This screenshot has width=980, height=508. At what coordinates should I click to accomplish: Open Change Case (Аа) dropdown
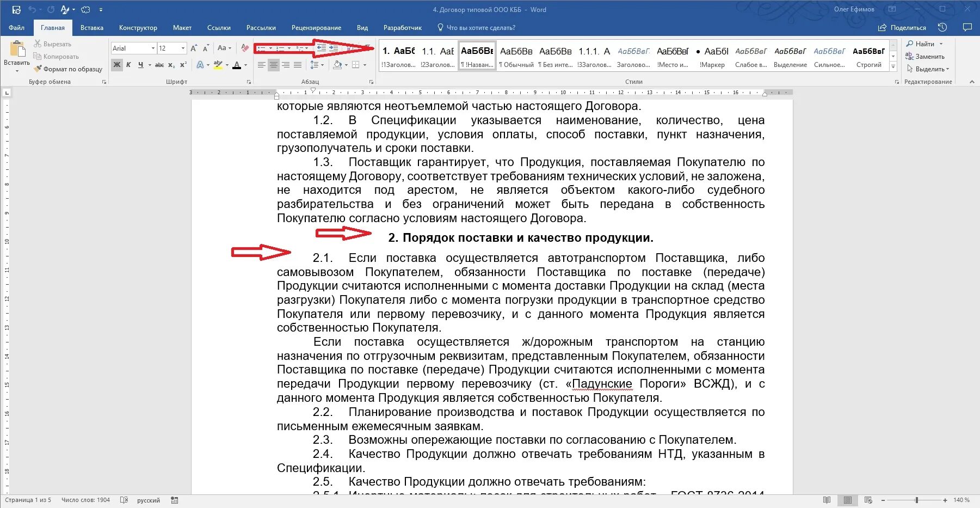pos(224,48)
